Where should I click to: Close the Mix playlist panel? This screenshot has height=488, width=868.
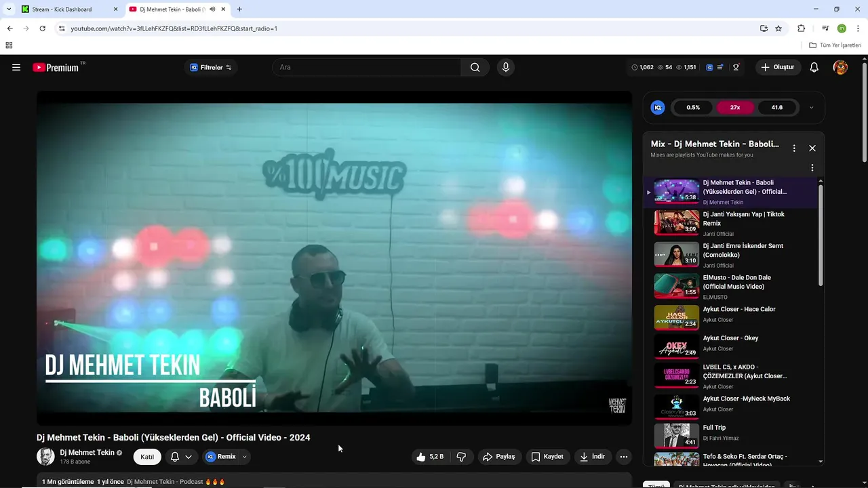point(812,148)
